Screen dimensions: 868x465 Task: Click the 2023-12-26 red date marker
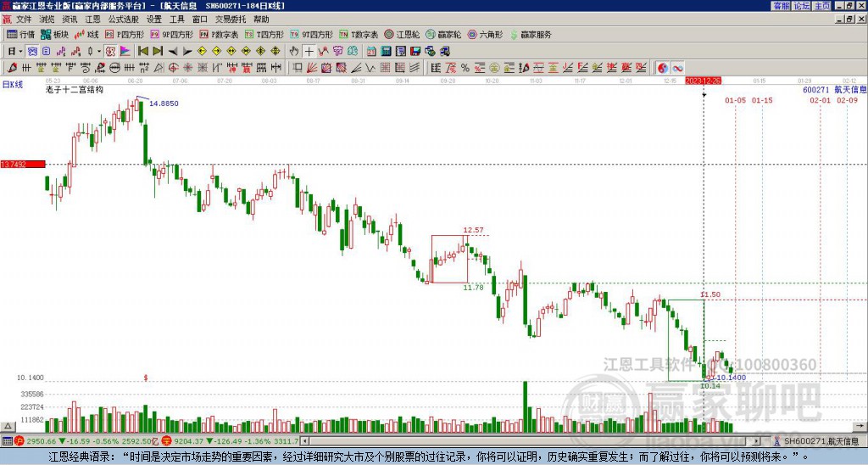pyautogui.click(x=703, y=81)
